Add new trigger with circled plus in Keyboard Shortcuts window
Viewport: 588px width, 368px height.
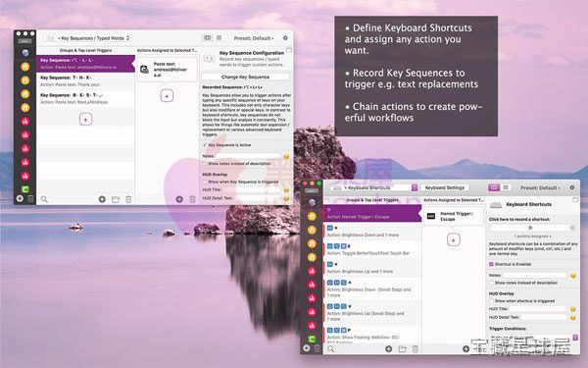(x=389, y=348)
